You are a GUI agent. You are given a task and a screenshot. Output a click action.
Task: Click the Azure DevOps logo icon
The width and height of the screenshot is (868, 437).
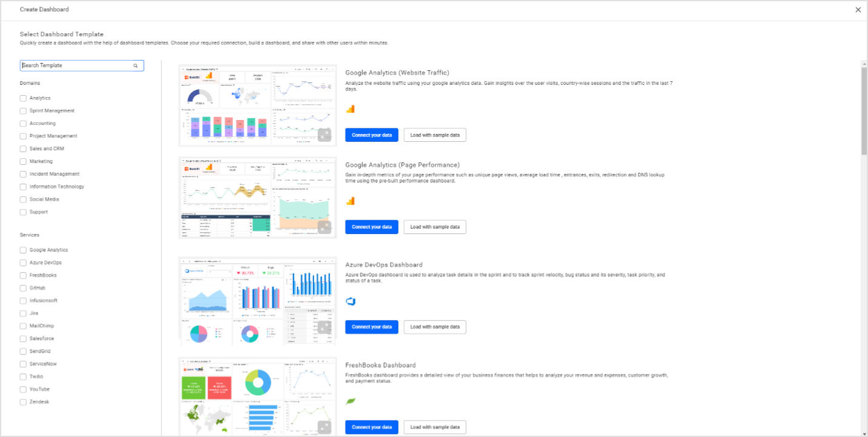(350, 301)
